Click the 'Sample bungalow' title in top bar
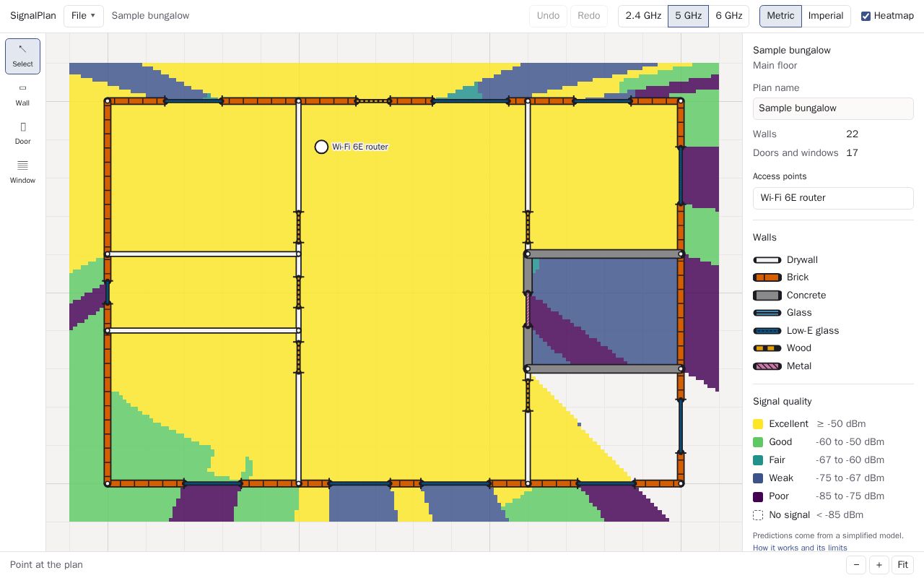This screenshot has height=578, width=924. [x=150, y=16]
